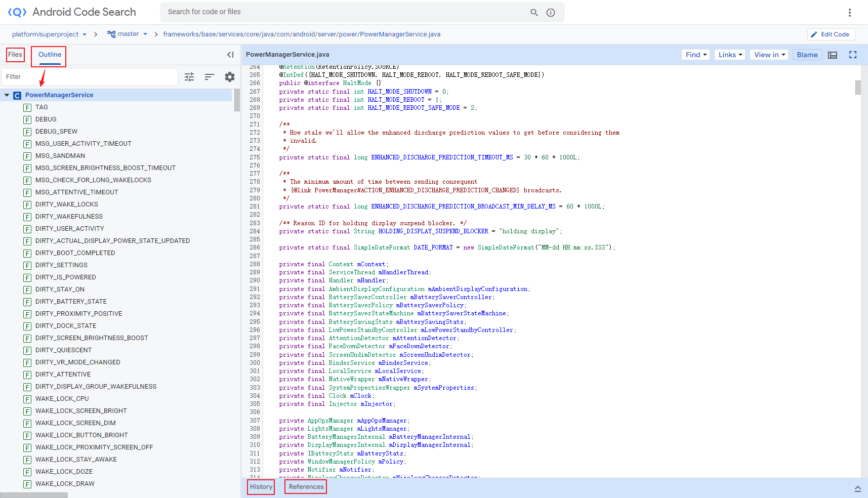Open the platform/superproject dropdown
The image size is (868, 498).
pos(49,34)
